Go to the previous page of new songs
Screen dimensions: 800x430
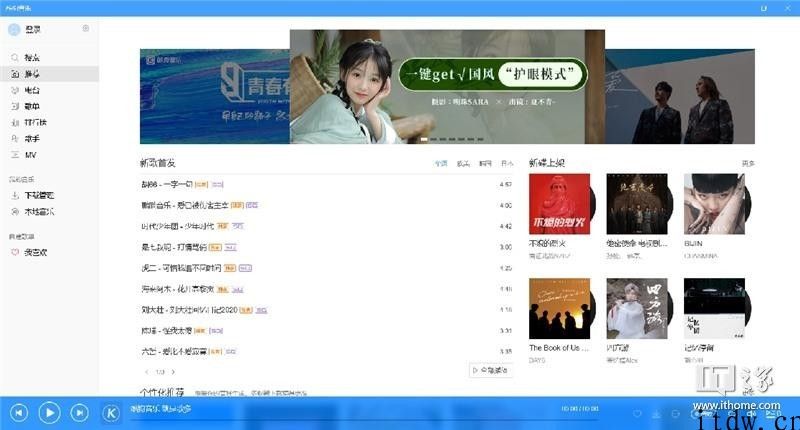point(147,372)
